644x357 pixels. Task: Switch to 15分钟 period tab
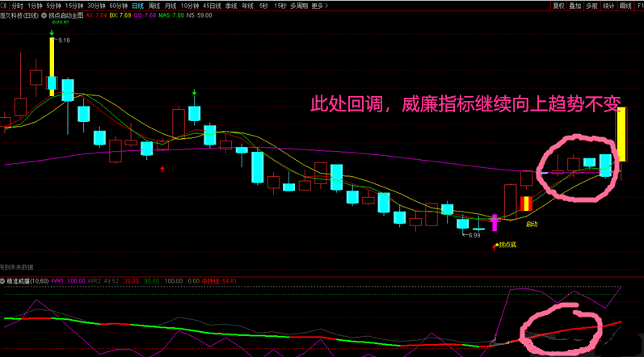click(x=74, y=6)
